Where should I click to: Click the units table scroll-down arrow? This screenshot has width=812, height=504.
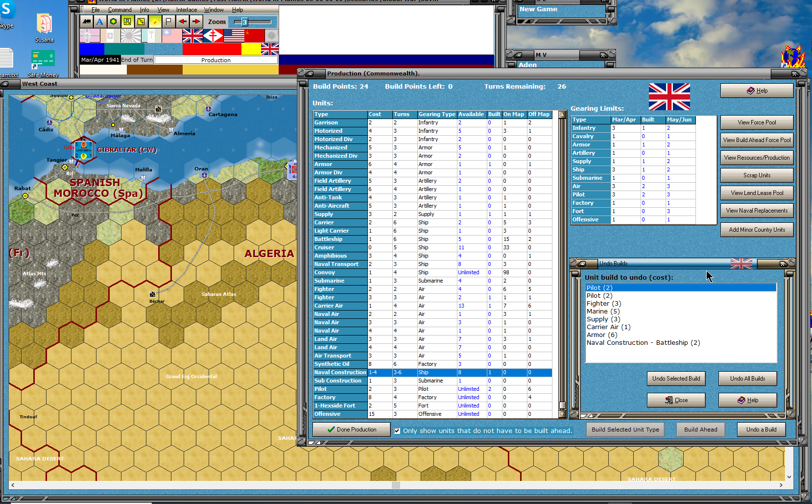point(562,414)
